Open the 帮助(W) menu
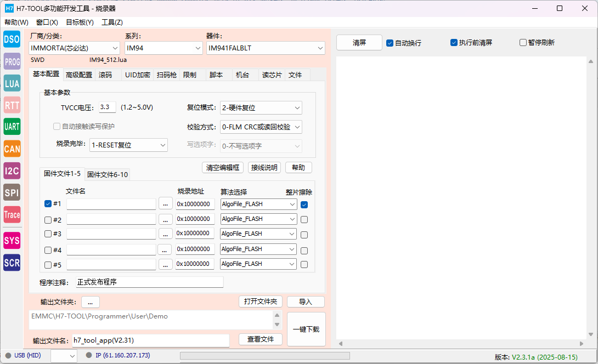The width and height of the screenshot is (598, 364). point(16,22)
